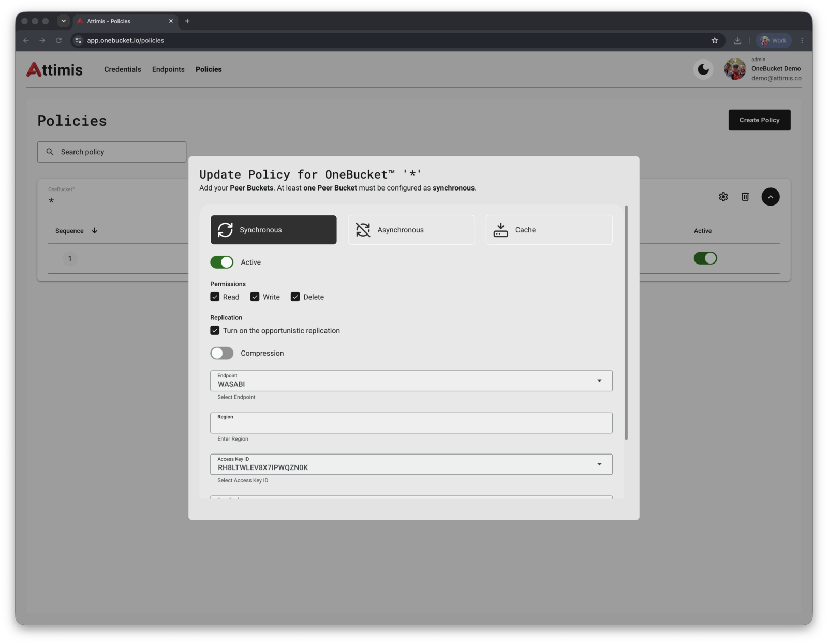Image resolution: width=828 pixels, height=644 pixels.
Task: Click the search magnifier icon
Action: coord(50,152)
